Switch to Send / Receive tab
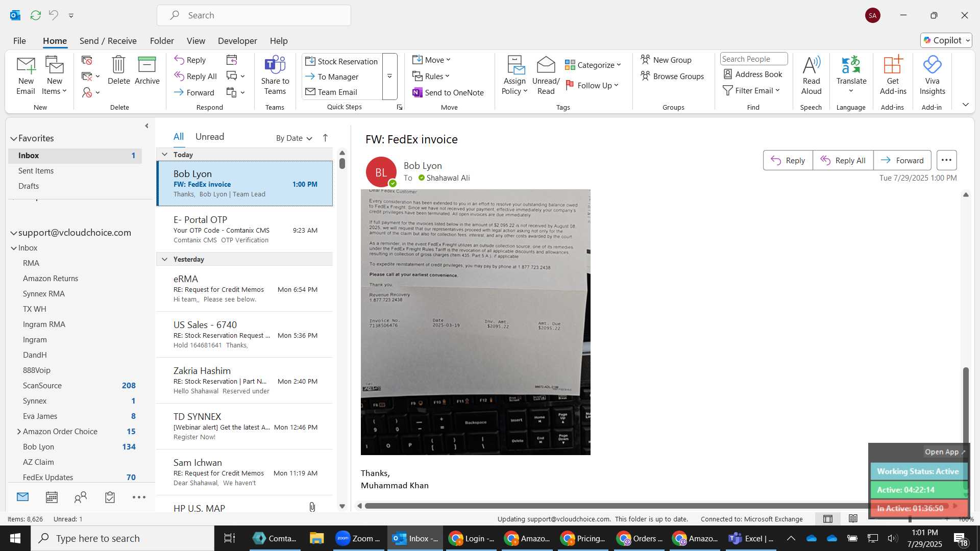980x551 pixels. pyautogui.click(x=108, y=41)
